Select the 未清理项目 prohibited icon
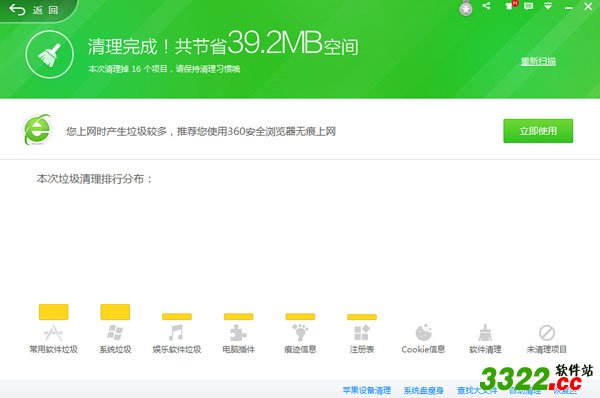Image resolution: width=600 pixels, height=398 pixels. 547,333
